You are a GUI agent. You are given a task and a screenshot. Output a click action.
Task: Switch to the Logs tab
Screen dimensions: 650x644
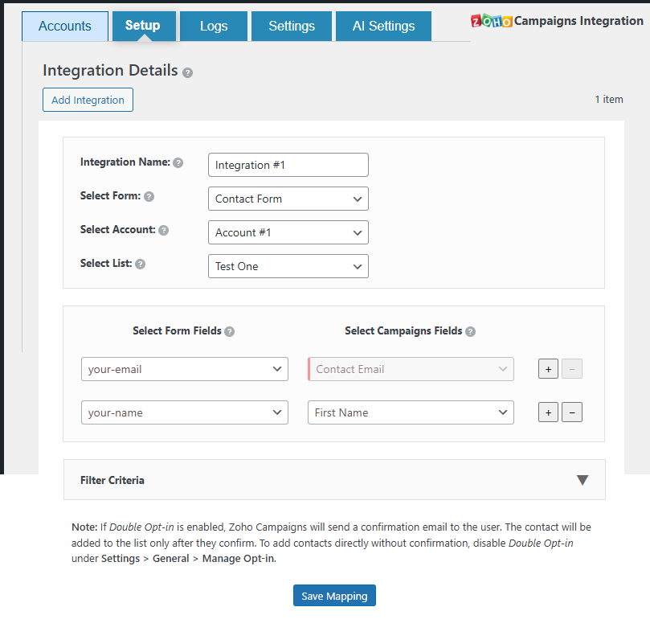tap(214, 26)
